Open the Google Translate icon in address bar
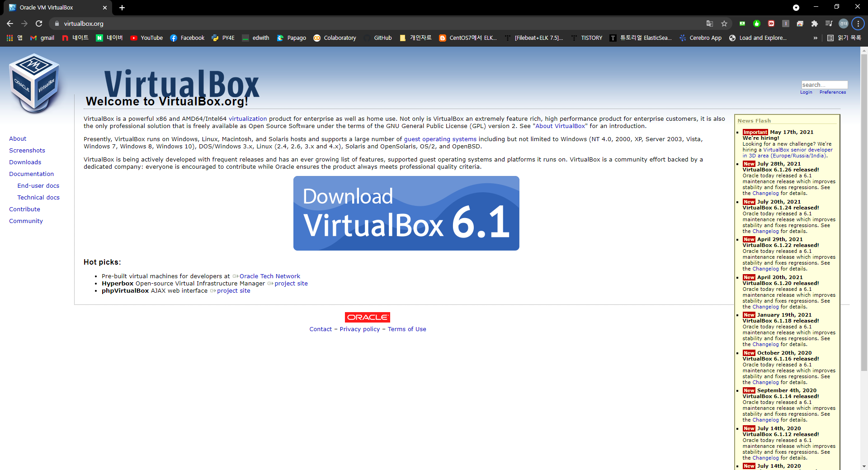The image size is (868, 470). [710, 24]
